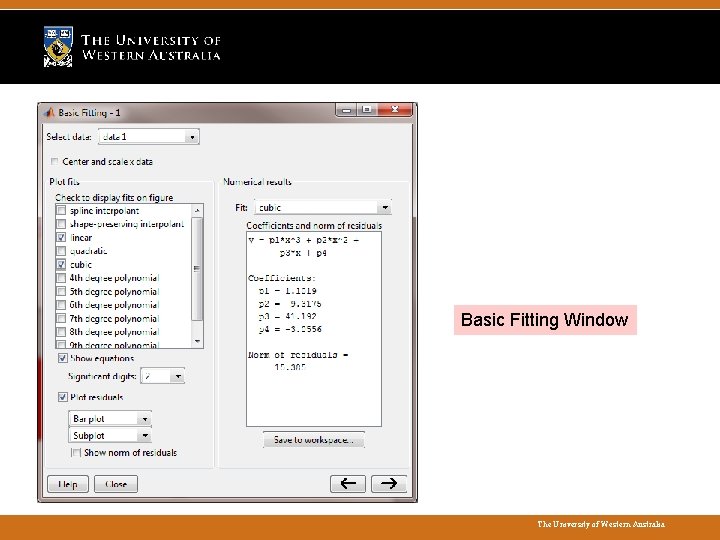Check the 5th degree polynomial fit
The width and height of the screenshot is (720, 540).
click(x=61, y=291)
